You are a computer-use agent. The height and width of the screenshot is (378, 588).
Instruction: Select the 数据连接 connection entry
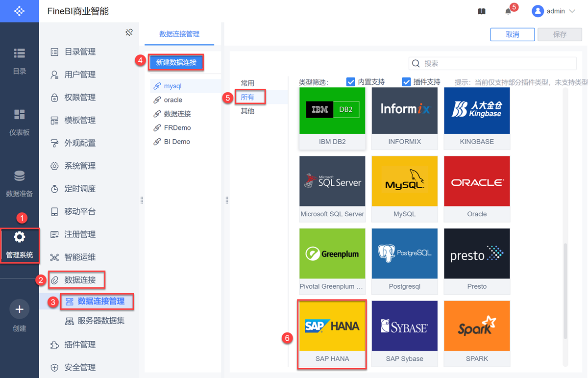(x=186, y=114)
